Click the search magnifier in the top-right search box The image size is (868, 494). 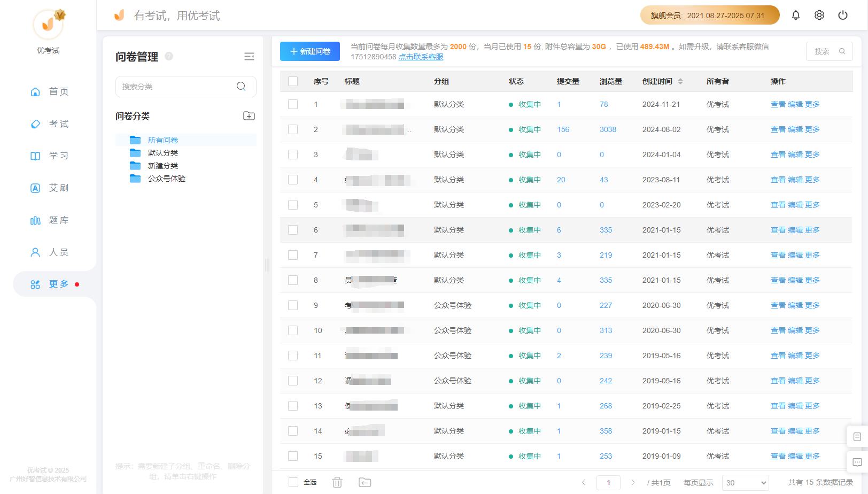(x=842, y=51)
